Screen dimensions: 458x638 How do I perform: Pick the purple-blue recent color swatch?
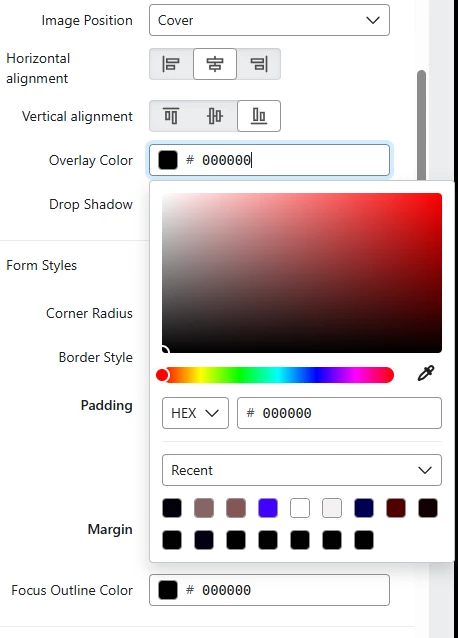tap(268, 508)
